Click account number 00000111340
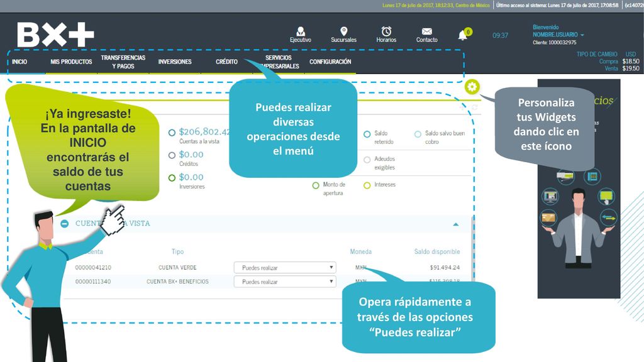The width and height of the screenshot is (644, 362). 93,282
